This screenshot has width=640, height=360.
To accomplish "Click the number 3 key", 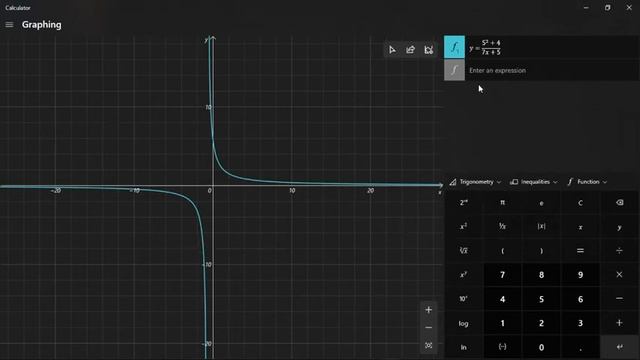I will 580,323.
